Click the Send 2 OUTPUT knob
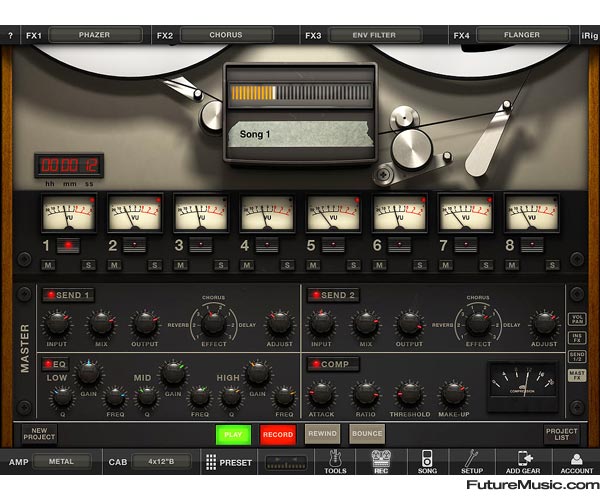 pyautogui.click(x=409, y=324)
